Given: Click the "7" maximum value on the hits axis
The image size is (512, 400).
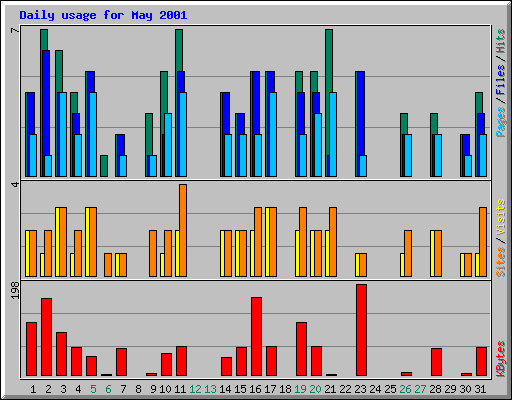Looking at the screenshot, I should coord(15,31).
